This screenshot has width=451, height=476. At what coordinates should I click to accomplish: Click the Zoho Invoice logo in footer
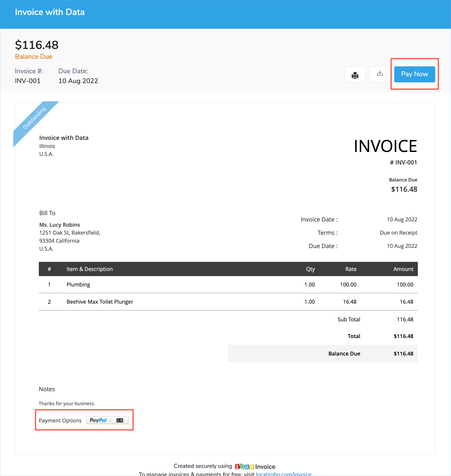(x=255, y=466)
